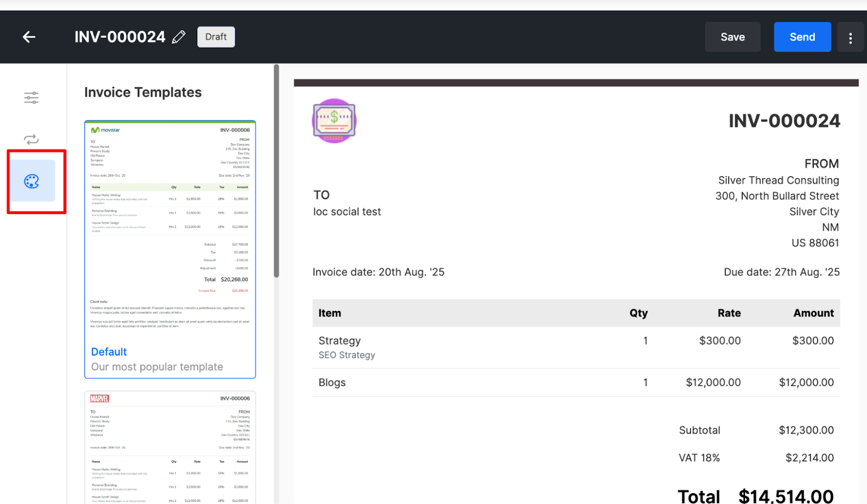Save the invoice draft

(x=732, y=36)
